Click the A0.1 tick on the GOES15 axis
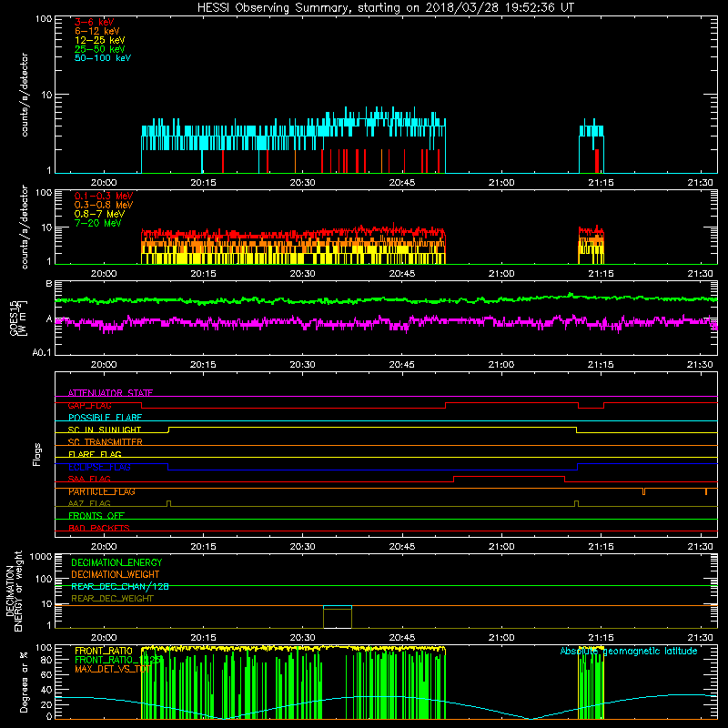 point(42,352)
